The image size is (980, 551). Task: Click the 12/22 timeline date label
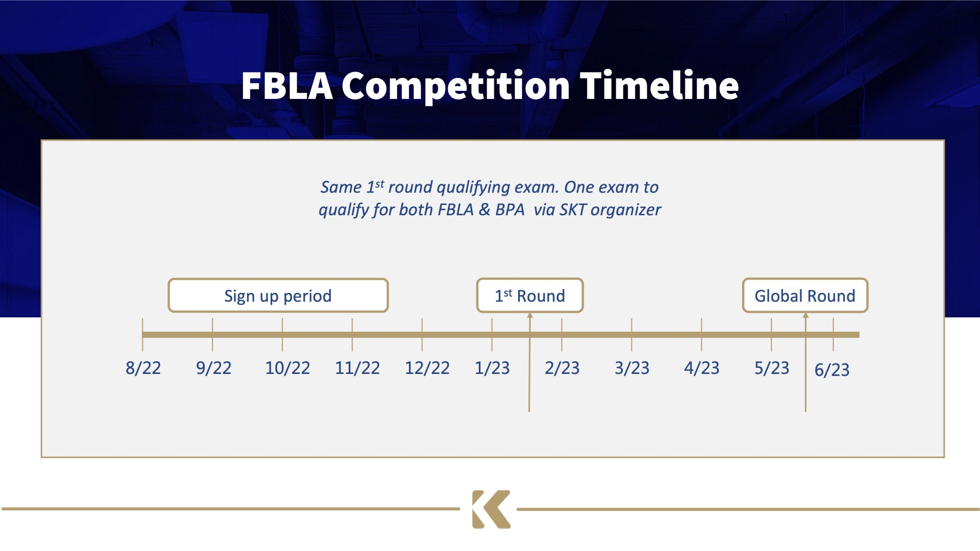coord(427,368)
